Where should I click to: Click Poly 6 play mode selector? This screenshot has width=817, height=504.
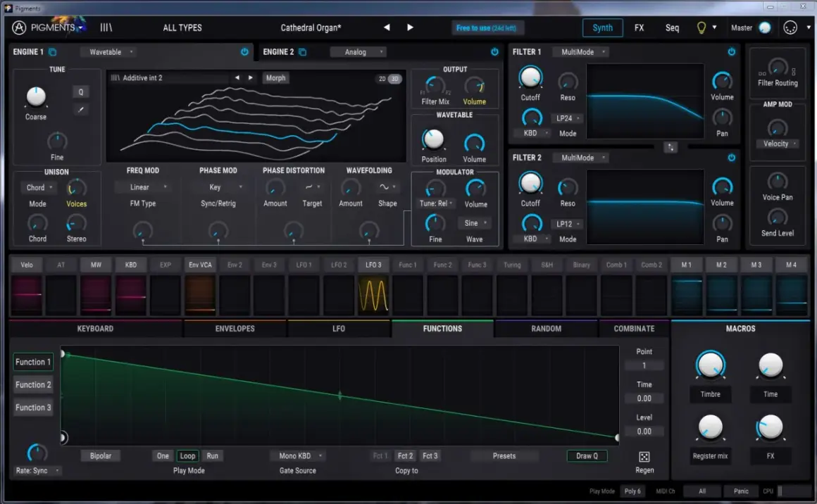point(632,491)
